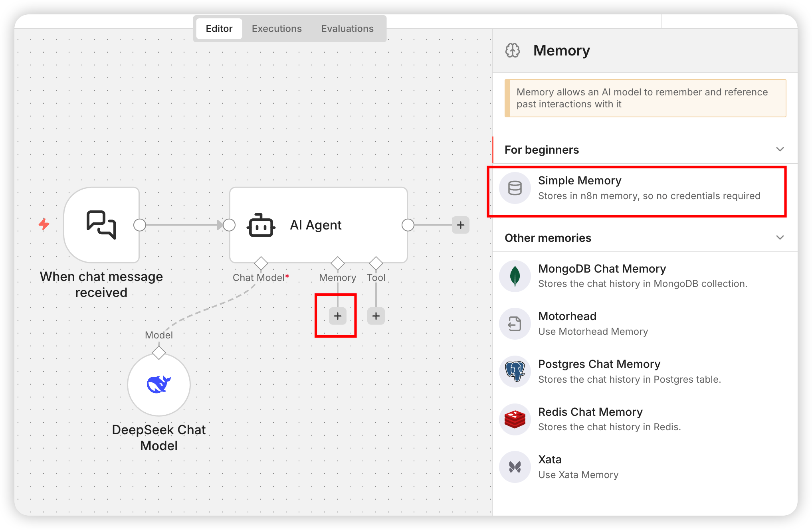The image size is (812, 530).
Task: Select the AI Agent robot icon
Action: (x=261, y=225)
